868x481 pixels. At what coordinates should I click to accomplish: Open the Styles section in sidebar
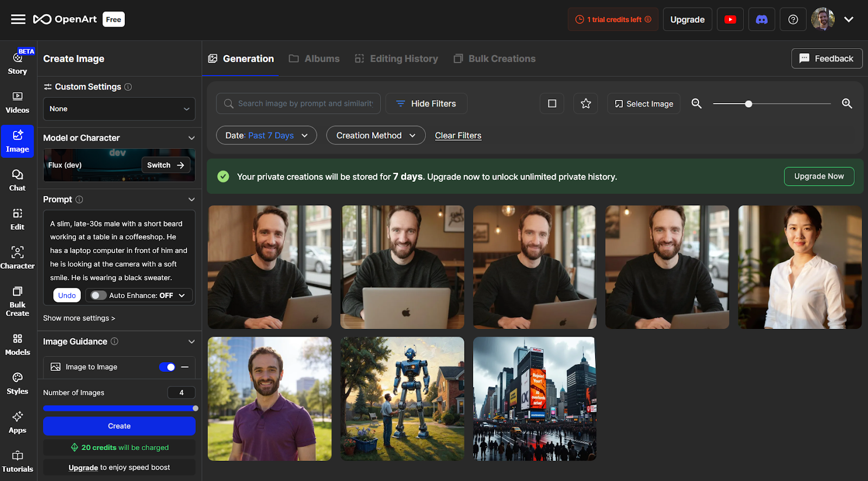pyautogui.click(x=17, y=383)
